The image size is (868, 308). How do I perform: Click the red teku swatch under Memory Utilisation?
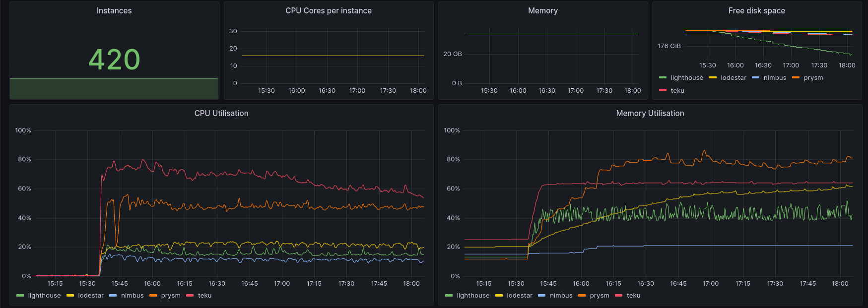(x=618, y=296)
